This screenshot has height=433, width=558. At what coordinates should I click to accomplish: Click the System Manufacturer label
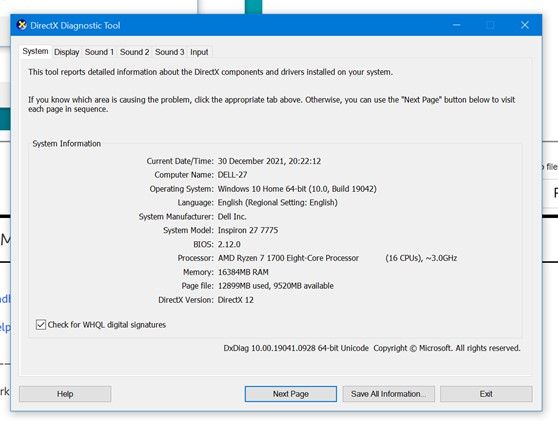[x=176, y=216]
